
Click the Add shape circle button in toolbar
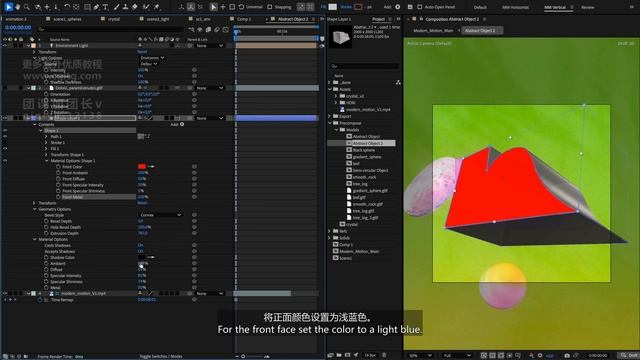point(398,7)
